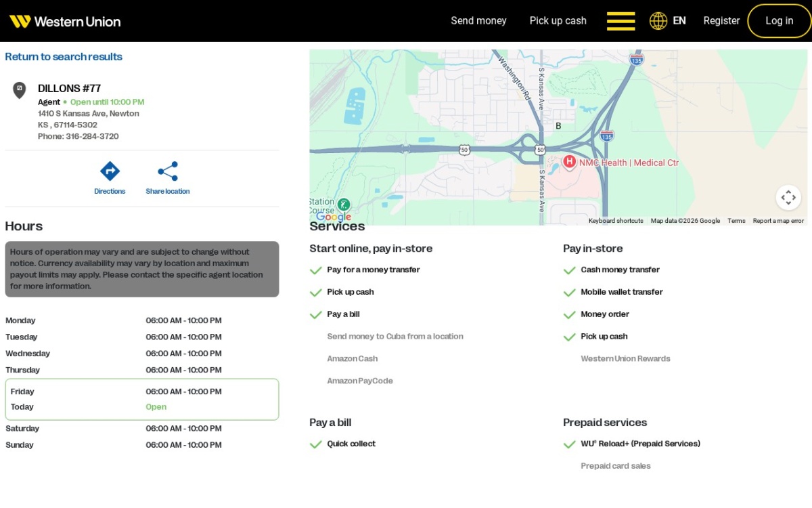The image size is (812, 508).
Task: Click Amazon PayCode service
Action: coord(360,381)
